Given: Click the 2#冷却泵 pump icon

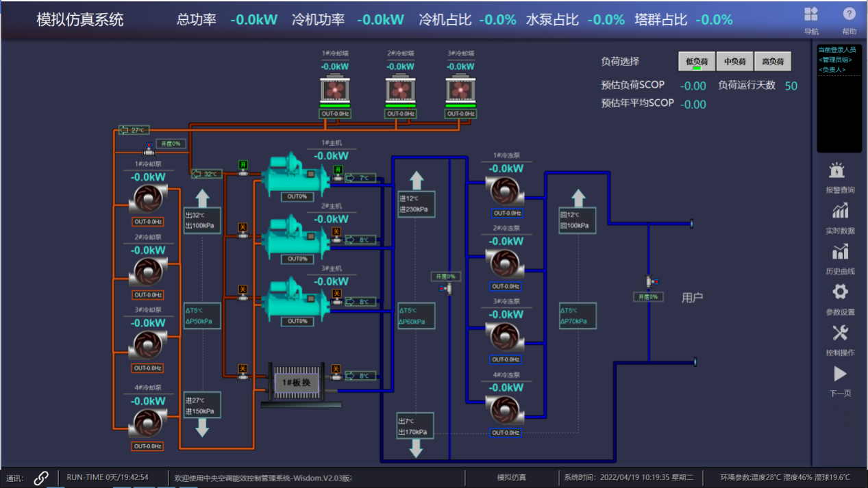Looking at the screenshot, I should pyautogui.click(x=147, y=272).
